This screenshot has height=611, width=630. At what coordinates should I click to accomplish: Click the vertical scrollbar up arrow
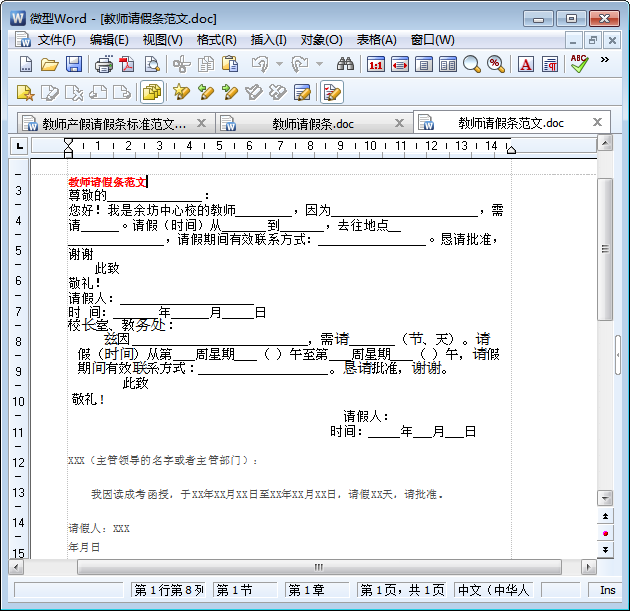coord(605,143)
